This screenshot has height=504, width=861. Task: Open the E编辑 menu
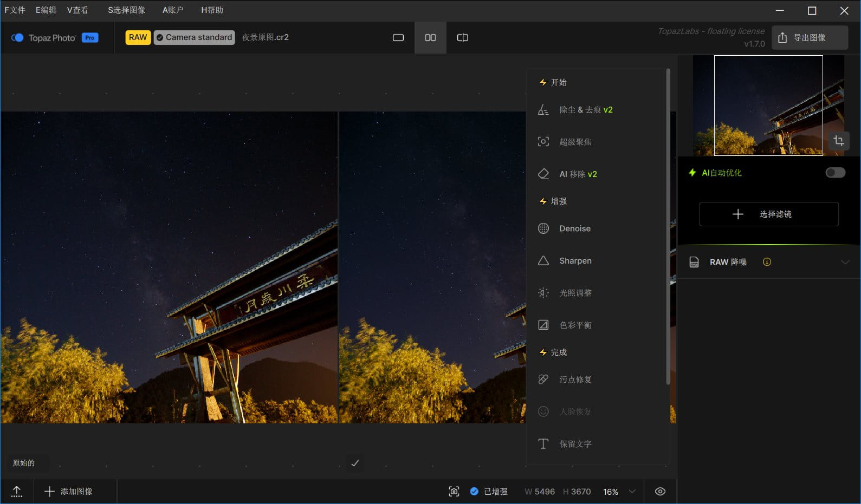pyautogui.click(x=46, y=10)
